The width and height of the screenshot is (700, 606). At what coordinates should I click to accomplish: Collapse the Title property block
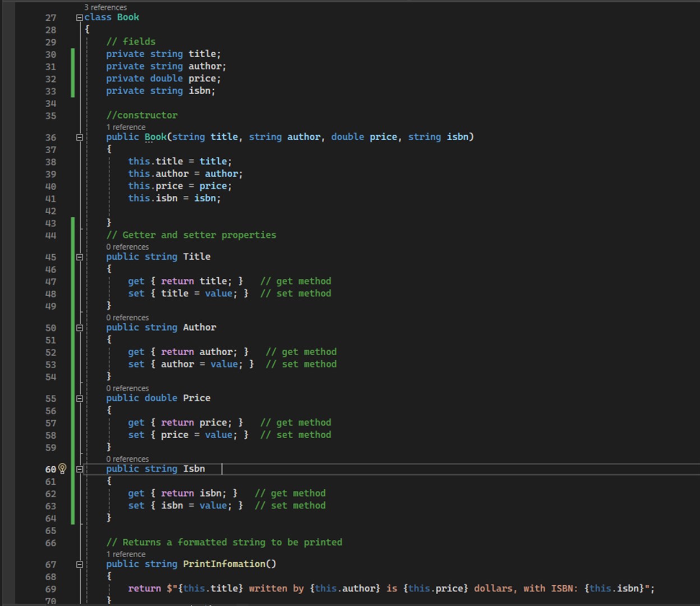click(80, 257)
